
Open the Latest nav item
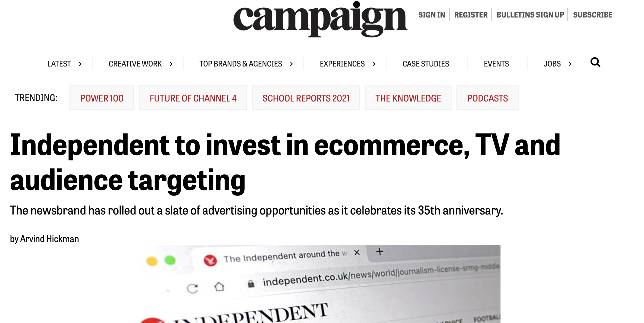[x=59, y=64]
